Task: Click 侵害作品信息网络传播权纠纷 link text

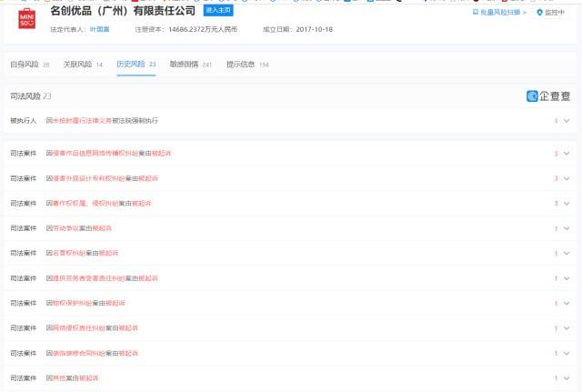Action: (x=95, y=154)
